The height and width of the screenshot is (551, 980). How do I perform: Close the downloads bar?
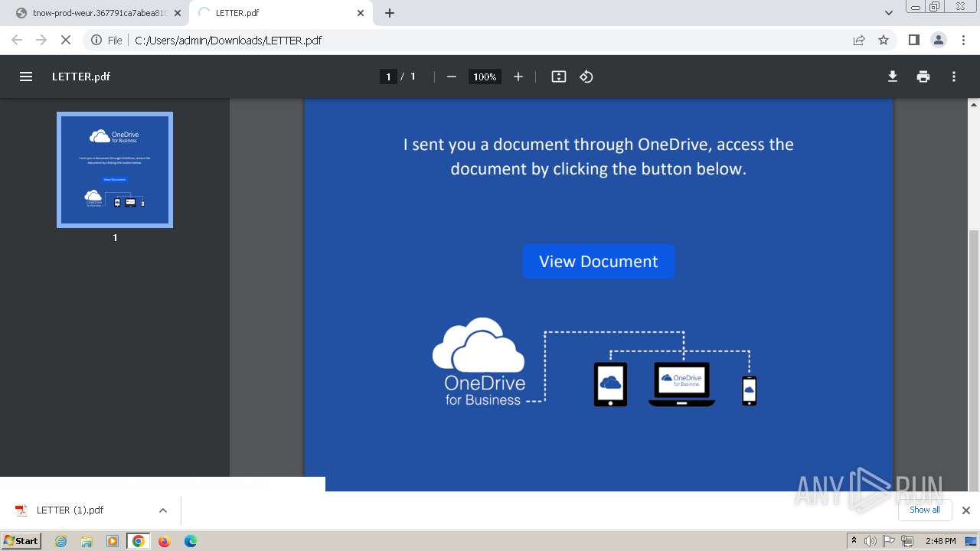966,510
